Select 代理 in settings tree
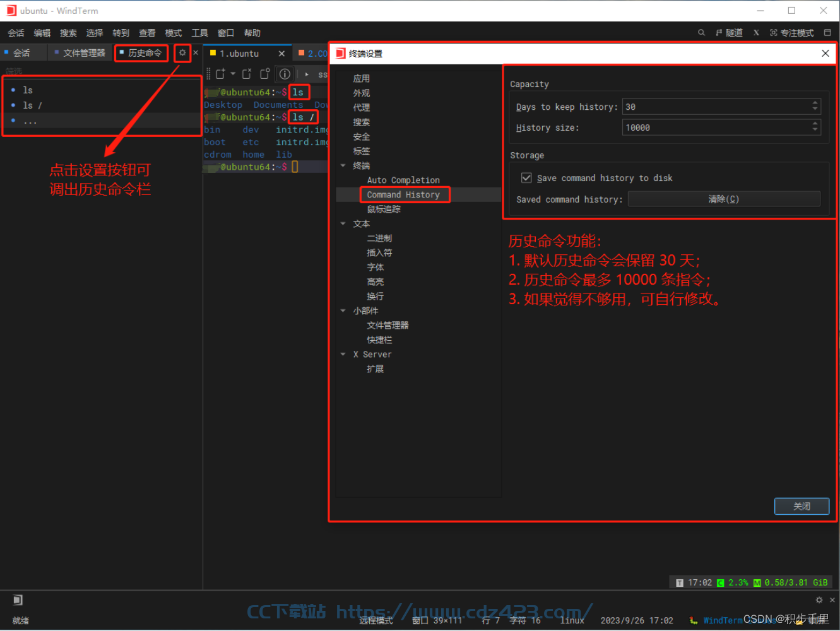 point(362,107)
